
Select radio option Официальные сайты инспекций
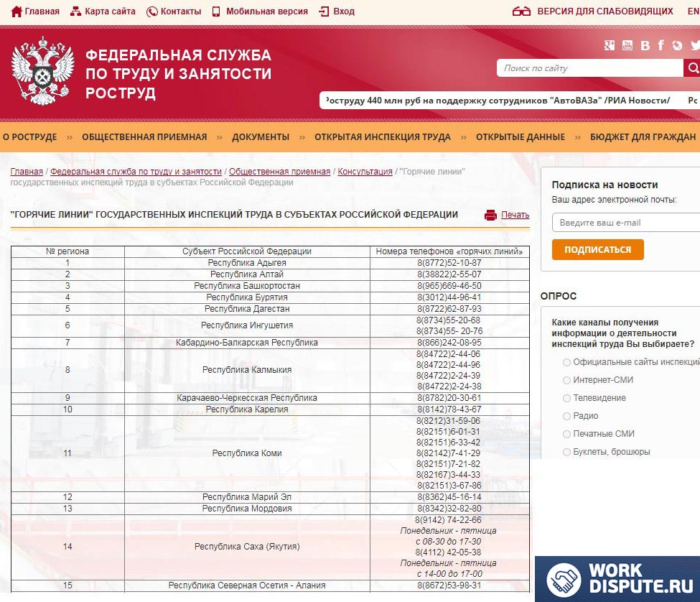(x=566, y=362)
